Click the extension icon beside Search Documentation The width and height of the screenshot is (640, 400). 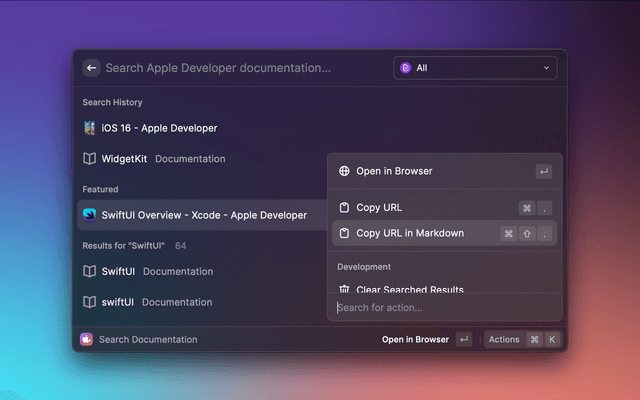pyautogui.click(x=87, y=339)
